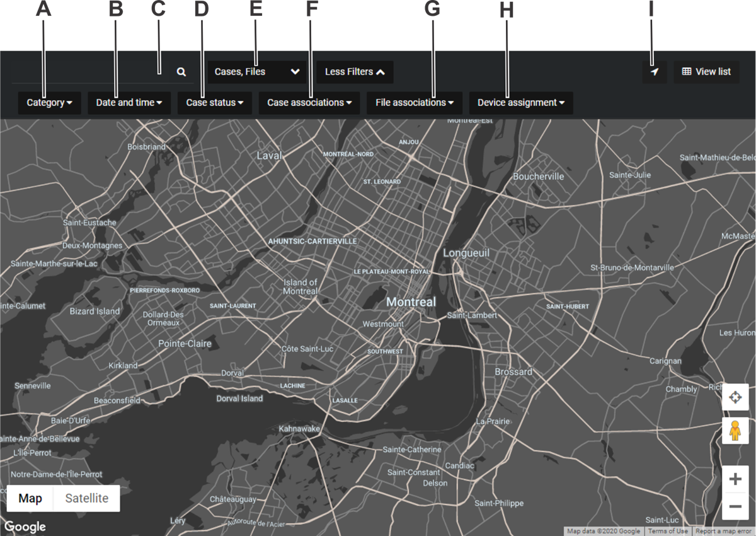
Task: Click the Deux-Montagnes label
Action: click(x=93, y=245)
